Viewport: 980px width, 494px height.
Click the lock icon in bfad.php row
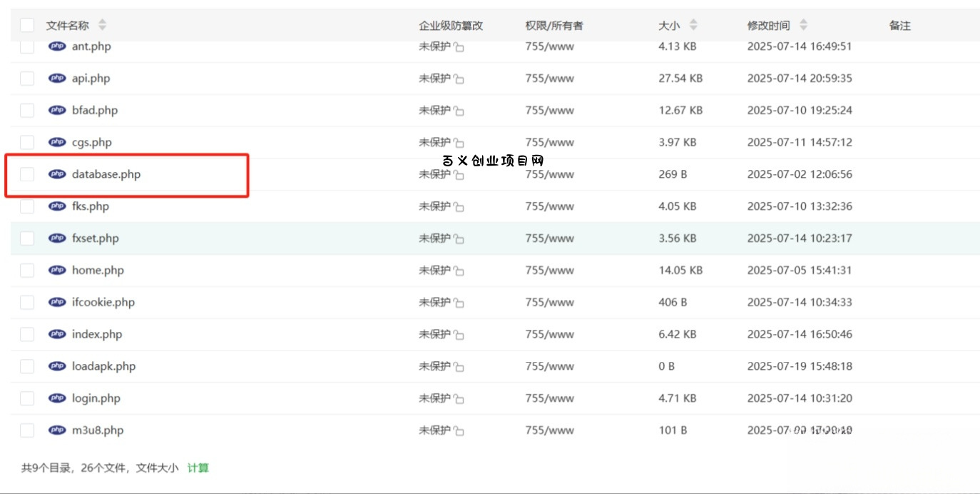pyautogui.click(x=459, y=111)
